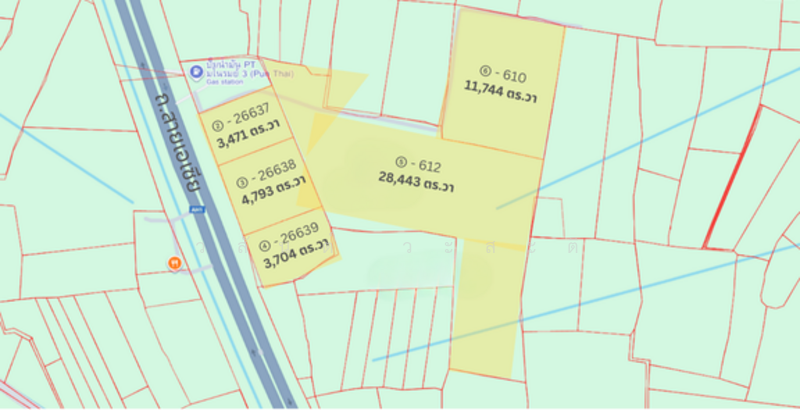The height and width of the screenshot is (410, 800).
Task: Click the orange restaurant marker by the highway
Action: click(175, 262)
